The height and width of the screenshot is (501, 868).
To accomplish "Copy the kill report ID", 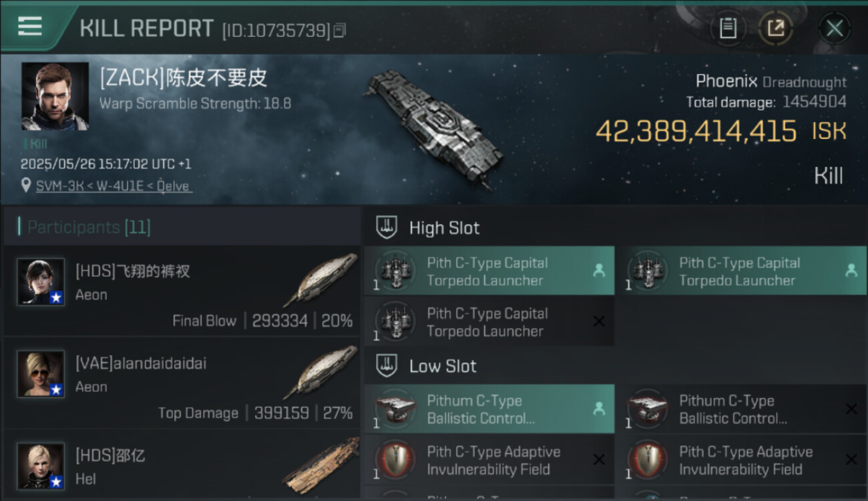I will [x=340, y=30].
